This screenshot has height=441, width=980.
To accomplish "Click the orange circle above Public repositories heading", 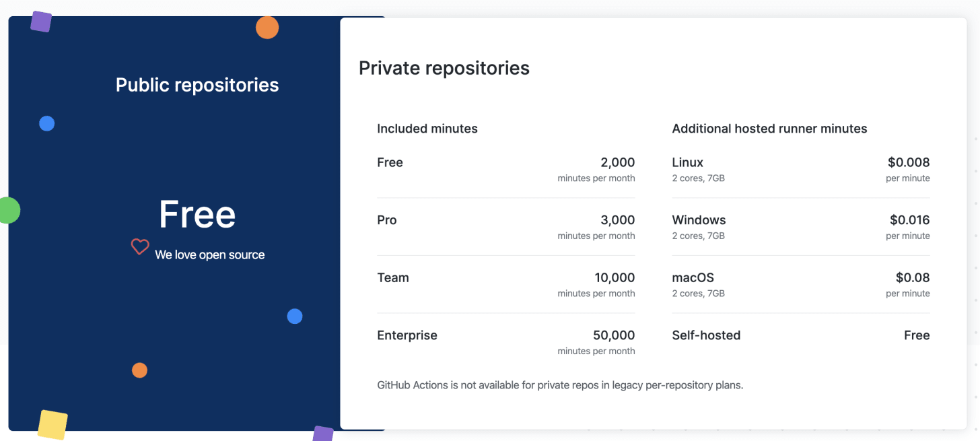I will (267, 28).
